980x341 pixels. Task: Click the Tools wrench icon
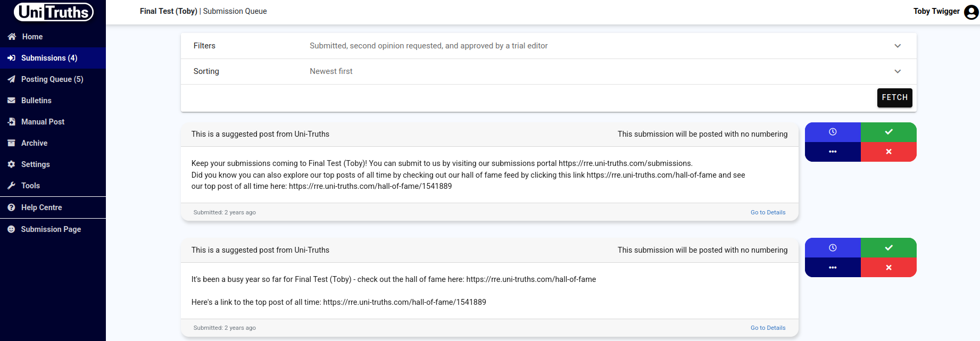11,186
